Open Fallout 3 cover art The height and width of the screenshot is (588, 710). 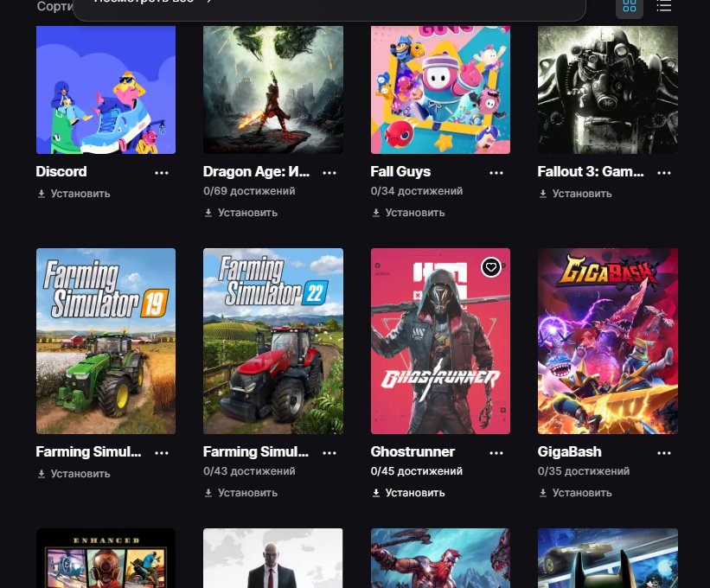click(x=608, y=90)
